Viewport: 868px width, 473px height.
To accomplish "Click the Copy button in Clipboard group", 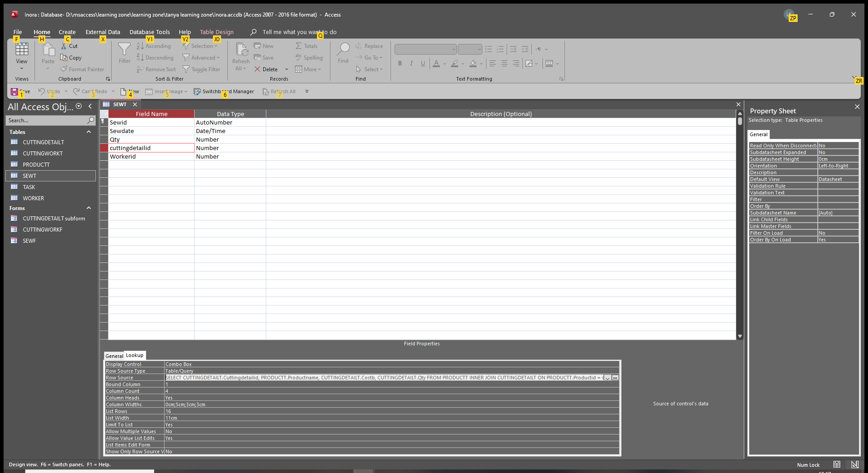I will [71, 58].
